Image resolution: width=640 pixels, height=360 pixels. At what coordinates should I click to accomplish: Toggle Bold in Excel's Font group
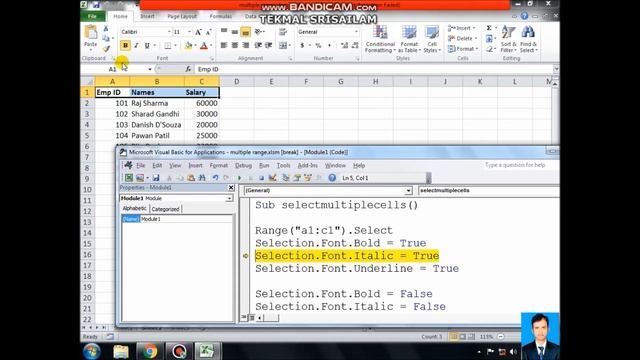[125, 45]
